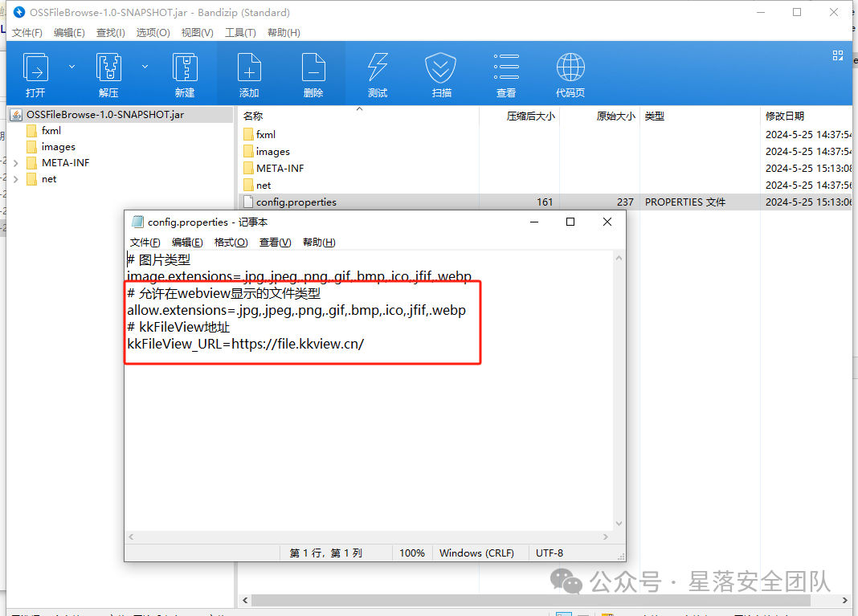Select OSSFileBrowse-1.0-SNAPSHOT.jar tree root
Image resolution: width=858 pixels, height=616 pixels.
pos(105,115)
